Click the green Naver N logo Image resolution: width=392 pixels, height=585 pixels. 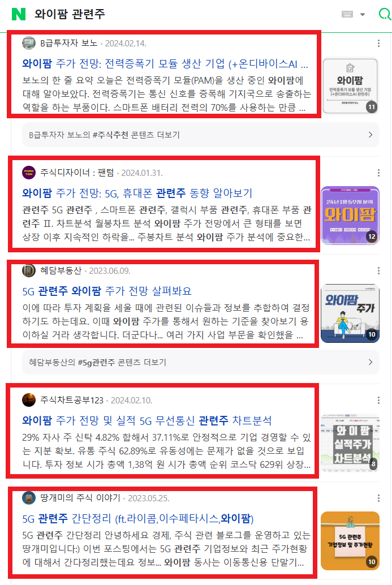tap(19, 14)
